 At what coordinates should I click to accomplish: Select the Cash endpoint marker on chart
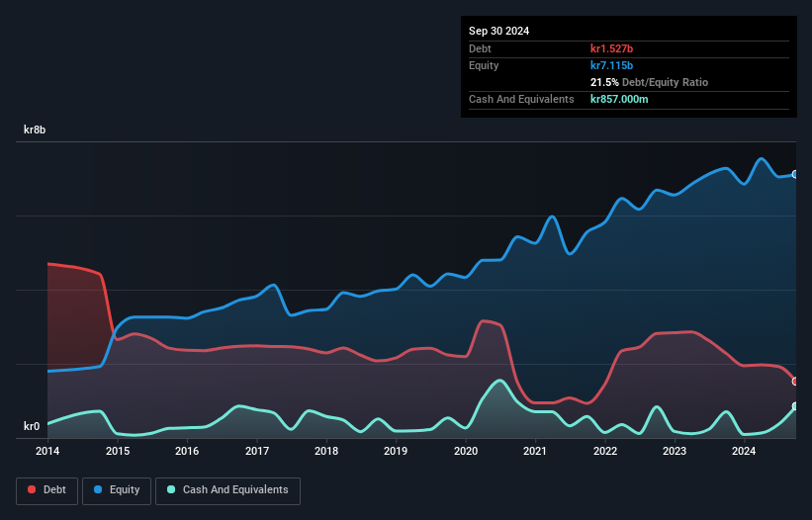click(795, 406)
